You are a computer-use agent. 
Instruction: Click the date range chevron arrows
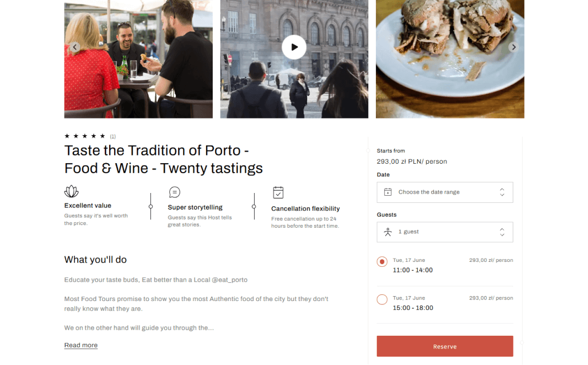(502, 192)
